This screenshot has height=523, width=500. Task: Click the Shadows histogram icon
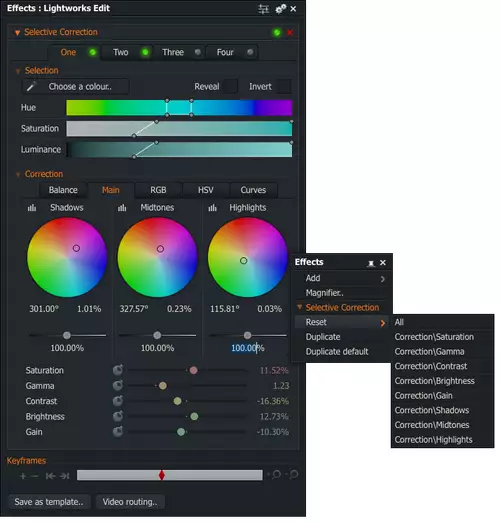coord(32,208)
